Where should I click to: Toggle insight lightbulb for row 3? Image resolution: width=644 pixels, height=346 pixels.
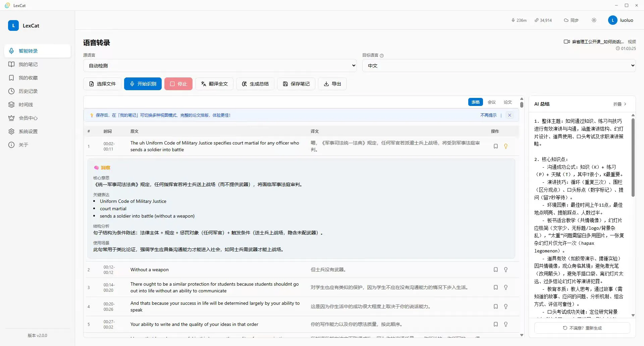tap(506, 287)
